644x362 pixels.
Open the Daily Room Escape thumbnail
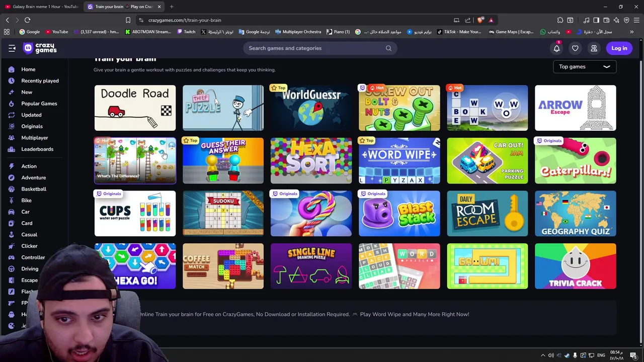coord(487,214)
